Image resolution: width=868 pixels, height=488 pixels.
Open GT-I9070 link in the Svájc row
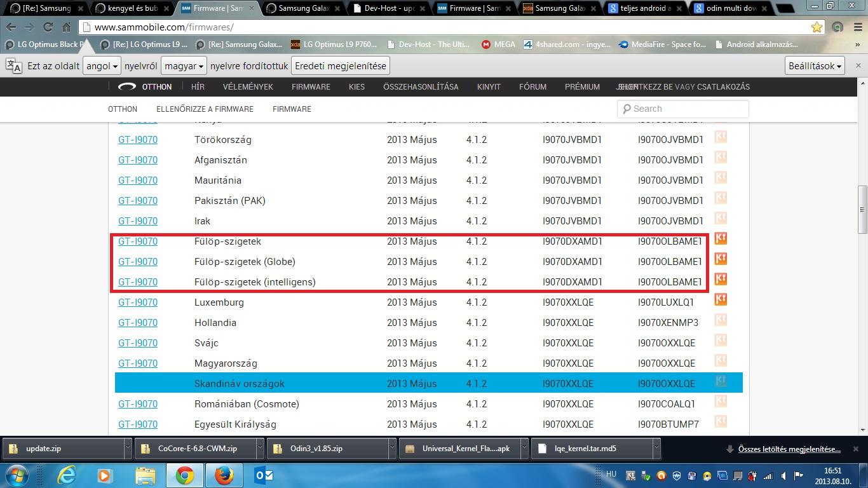(138, 343)
